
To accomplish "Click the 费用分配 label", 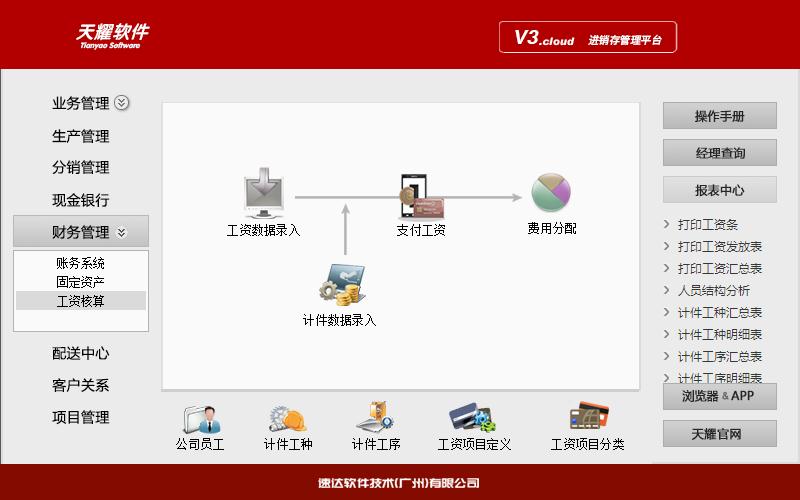I will pyautogui.click(x=552, y=228).
